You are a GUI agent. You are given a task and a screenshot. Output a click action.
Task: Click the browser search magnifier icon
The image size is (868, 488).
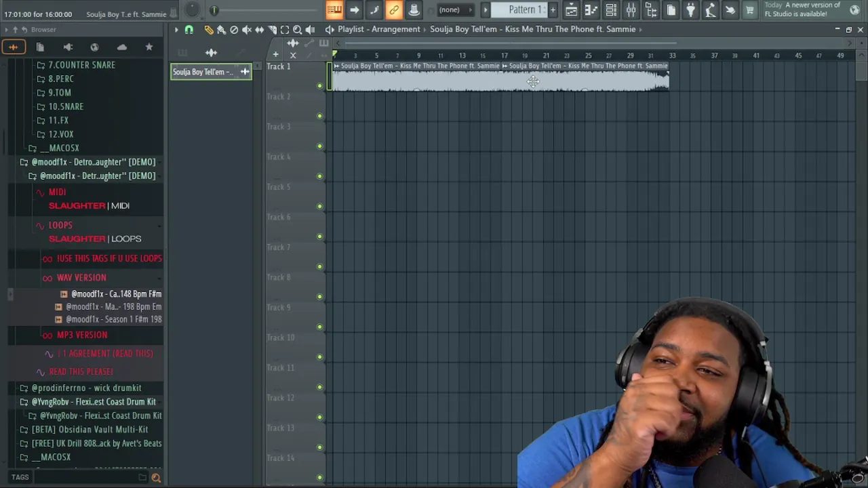click(156, 478)
